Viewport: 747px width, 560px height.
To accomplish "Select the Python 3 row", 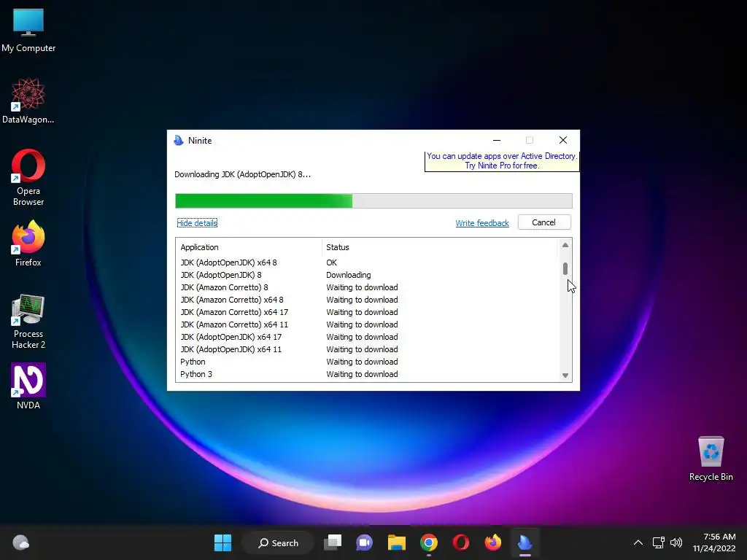I will pos(367,374).
